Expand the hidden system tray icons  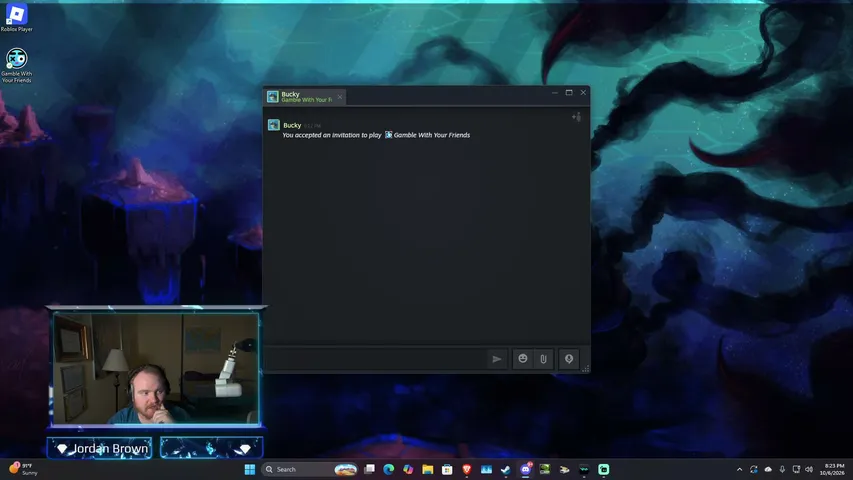click(x=739, y=469)
